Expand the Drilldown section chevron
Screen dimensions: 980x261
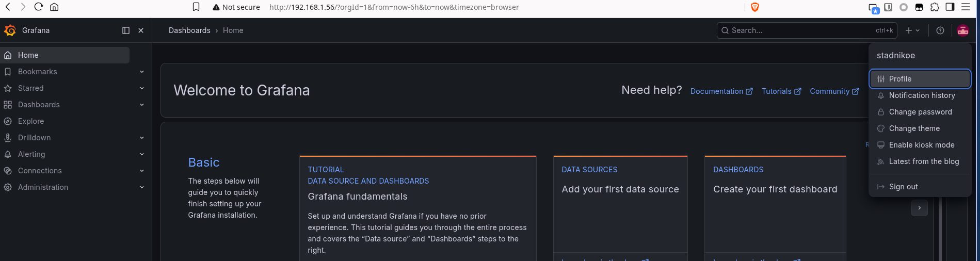[x=142, y=138]
